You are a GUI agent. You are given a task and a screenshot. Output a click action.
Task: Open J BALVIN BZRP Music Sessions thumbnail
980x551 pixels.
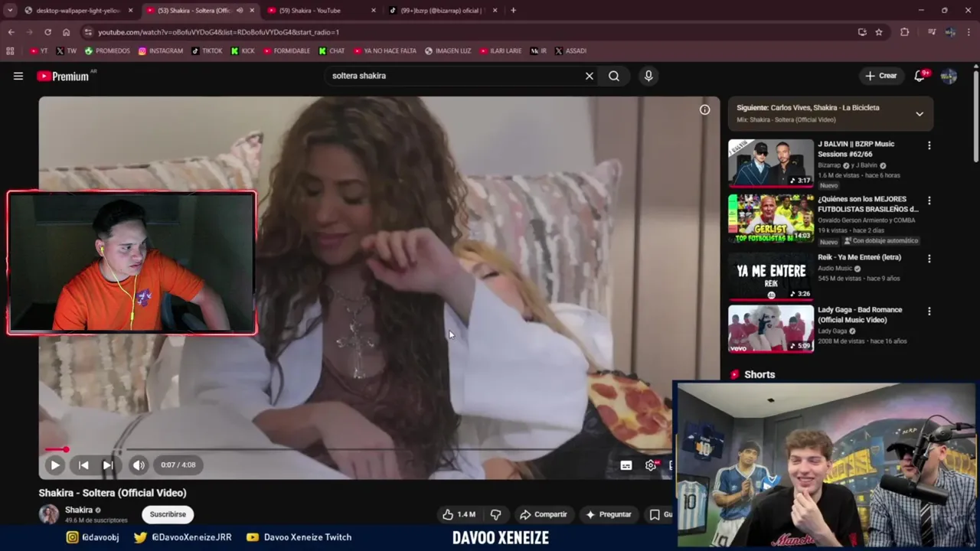click(771, 162)
